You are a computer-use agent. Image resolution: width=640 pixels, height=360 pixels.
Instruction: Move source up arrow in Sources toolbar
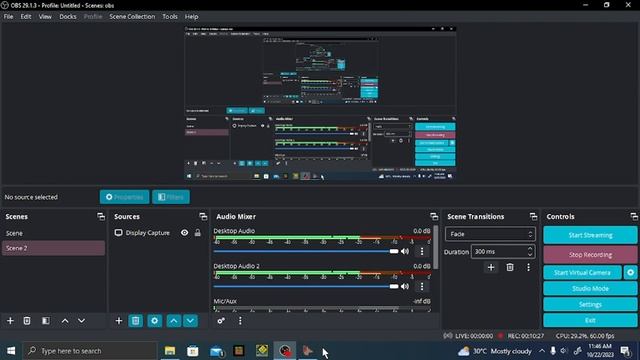point(173,321)
